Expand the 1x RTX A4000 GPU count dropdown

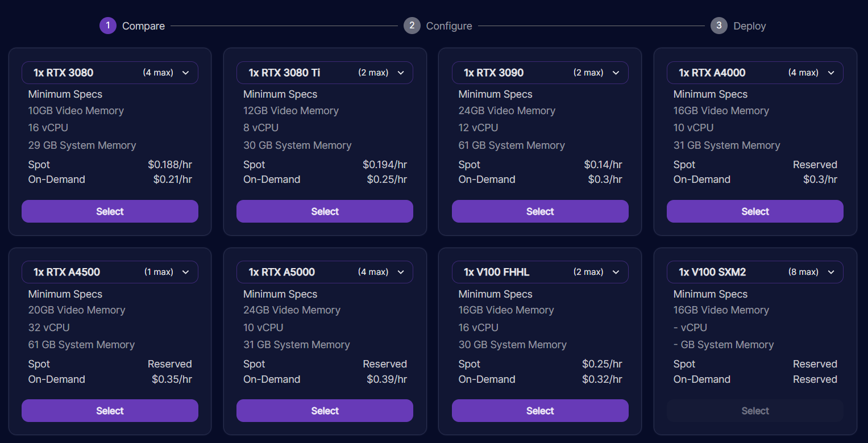(755, 73)
